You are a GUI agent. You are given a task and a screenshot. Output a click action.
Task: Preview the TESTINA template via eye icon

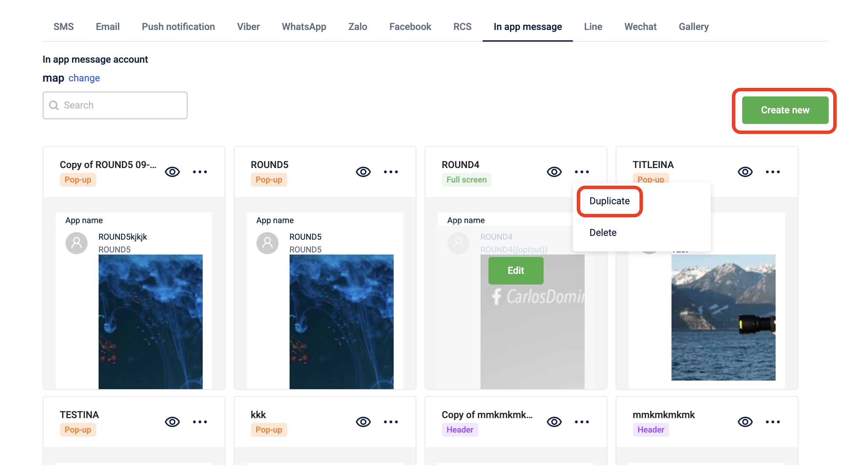point(172,422)
